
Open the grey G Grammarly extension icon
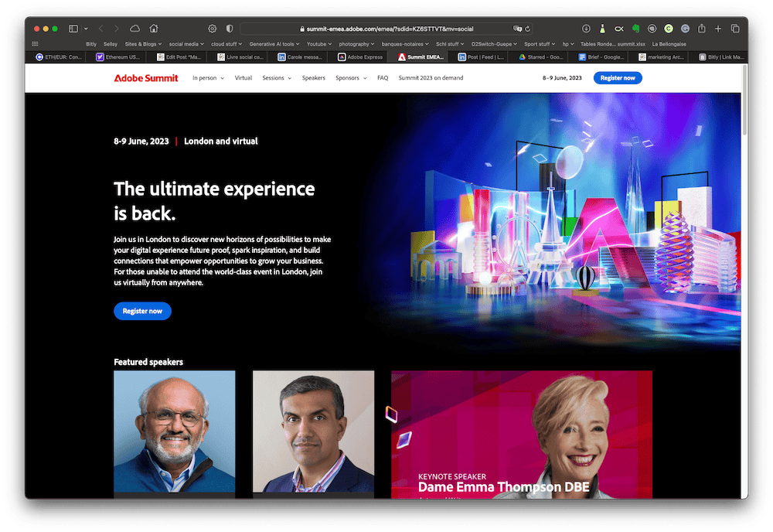pos(685,29)
